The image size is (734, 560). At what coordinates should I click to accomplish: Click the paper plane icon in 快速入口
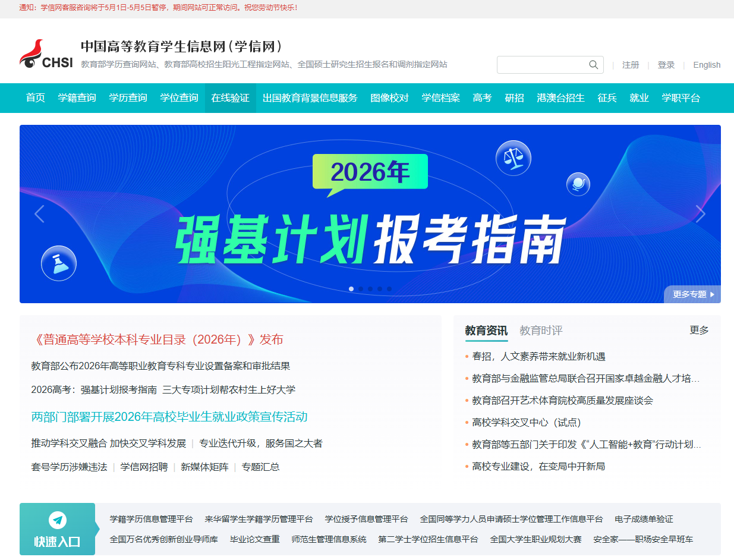pyautogui.click(x=57, y=520)
